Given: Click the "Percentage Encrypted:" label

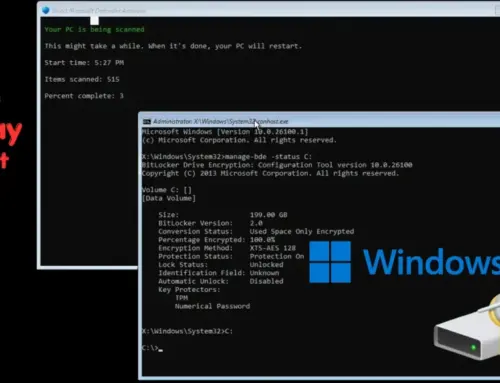Looking at the screenshot, I should pyautogui.click(x=202, y=240).
